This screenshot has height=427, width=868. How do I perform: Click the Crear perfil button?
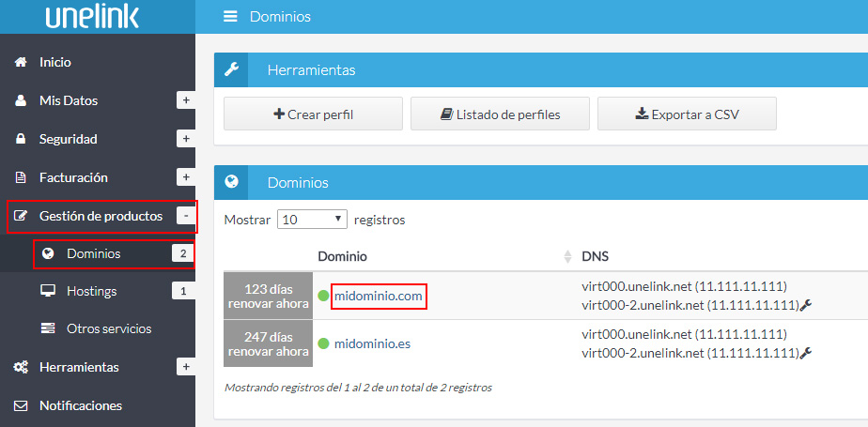[x=314, y=114]
